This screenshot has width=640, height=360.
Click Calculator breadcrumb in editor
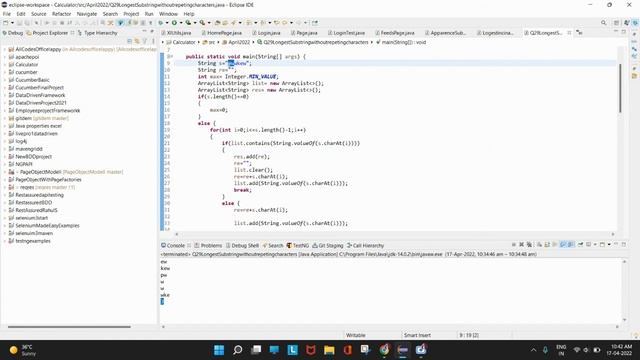pyautogui.click(x=181, y=42)
